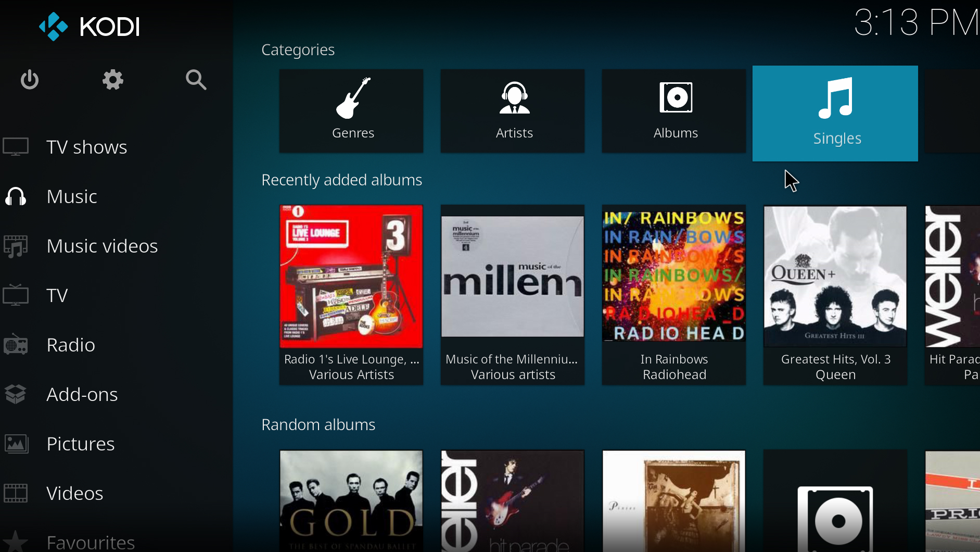Open the partially visible random album at far right
Screen dimensions: 980x552
[x=952, y=501]
